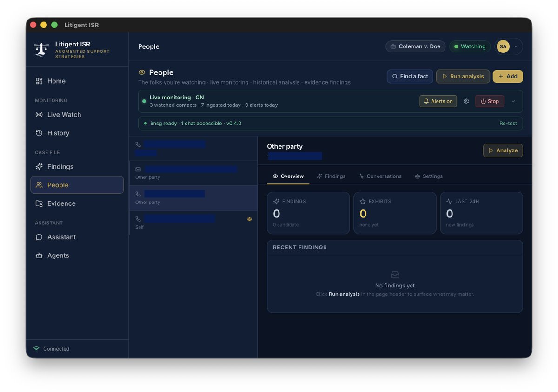Image resolution: width=558 pixels, height=392 pixels.
Task: Toggle the Alerts on button
Action: coord(438,101)
